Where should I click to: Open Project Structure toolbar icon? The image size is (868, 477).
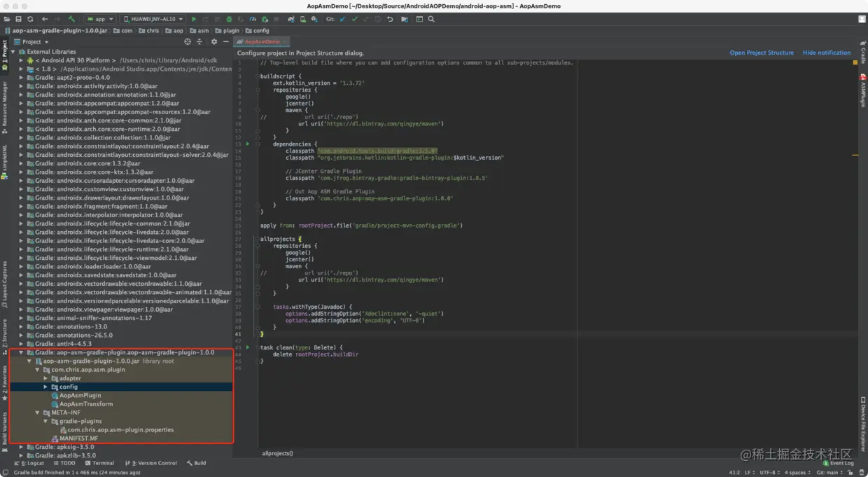coord(405,19)
